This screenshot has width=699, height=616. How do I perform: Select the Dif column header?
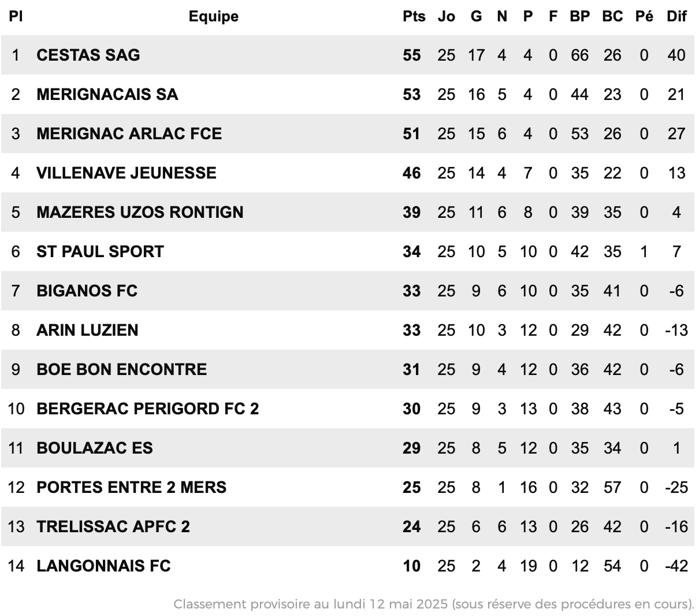676,16
